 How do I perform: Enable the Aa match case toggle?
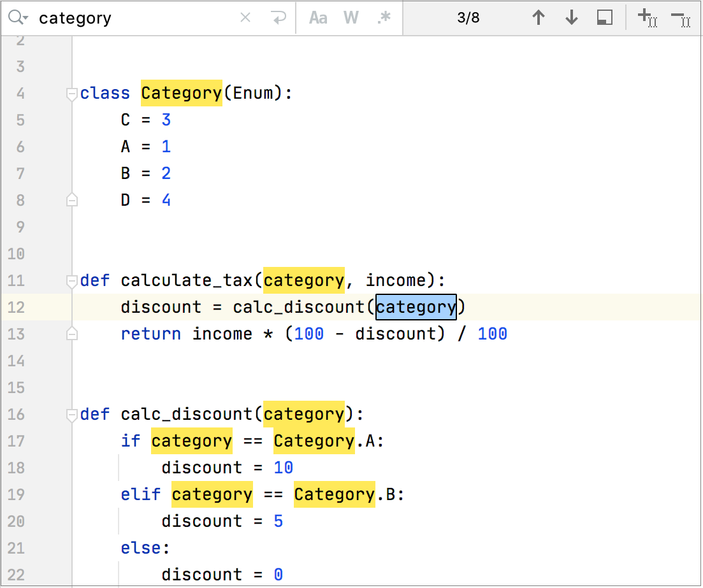(318, 18)
